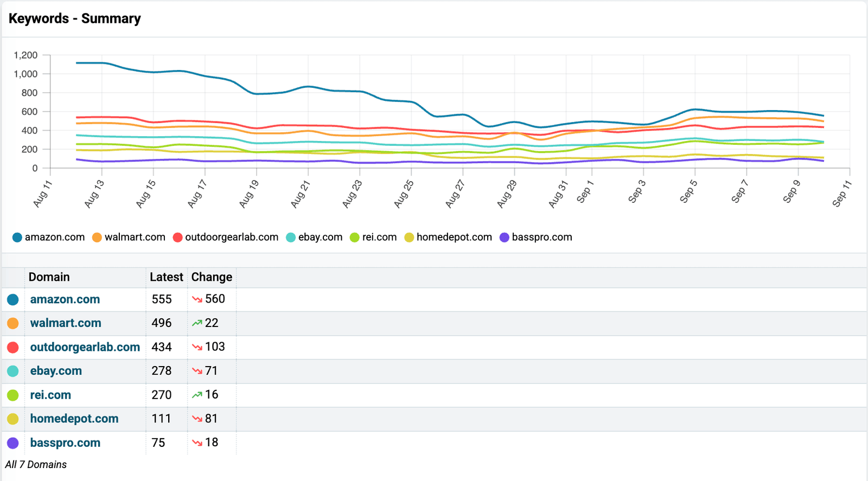Image resolution: width=868 pixels, height=481 pixels.
Task: Toggle amazon.com series in chart legend
Action: (x=48, y=238)
